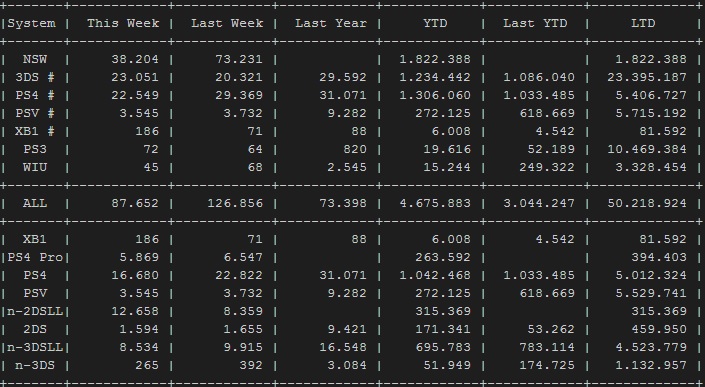Click the LTD column header
The image size is (705, 387).
coord(643,23)
